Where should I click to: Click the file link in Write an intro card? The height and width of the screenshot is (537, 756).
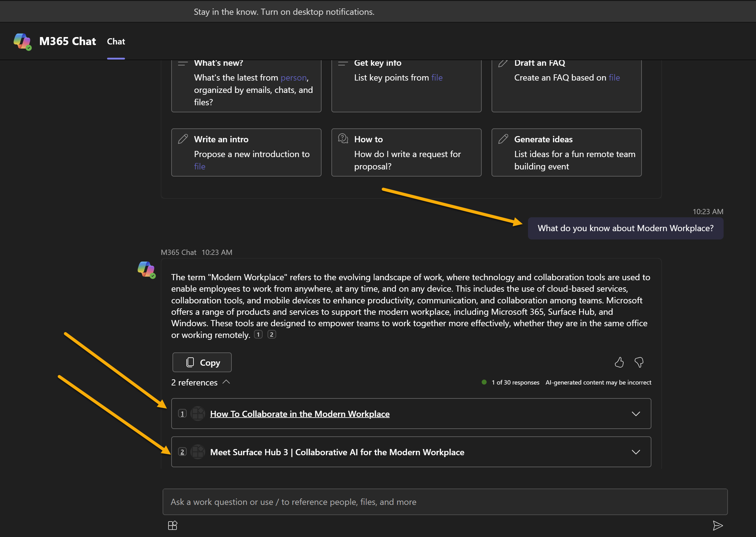pyautogui.click(x=200, y=166)
